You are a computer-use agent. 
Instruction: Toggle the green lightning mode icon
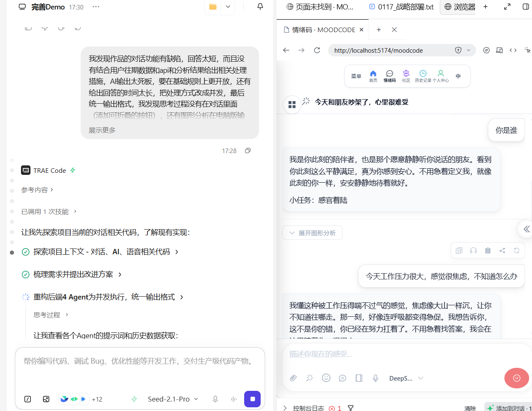point(134,399)
